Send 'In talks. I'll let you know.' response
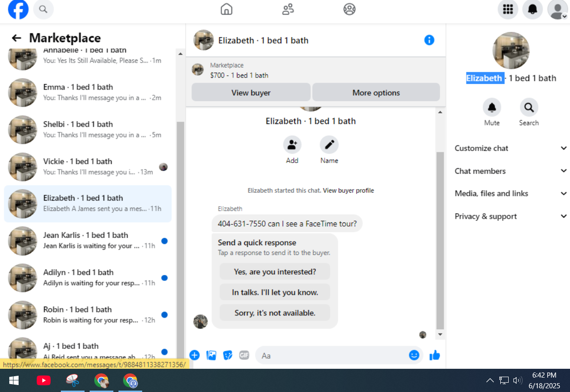The height and width of the screenshot is (392, 570). point(275,292)
